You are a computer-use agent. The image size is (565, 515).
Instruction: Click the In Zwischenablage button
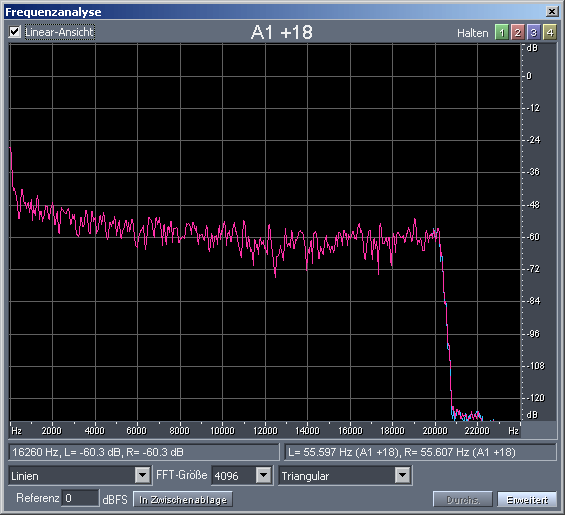click(x=183, y=500)
